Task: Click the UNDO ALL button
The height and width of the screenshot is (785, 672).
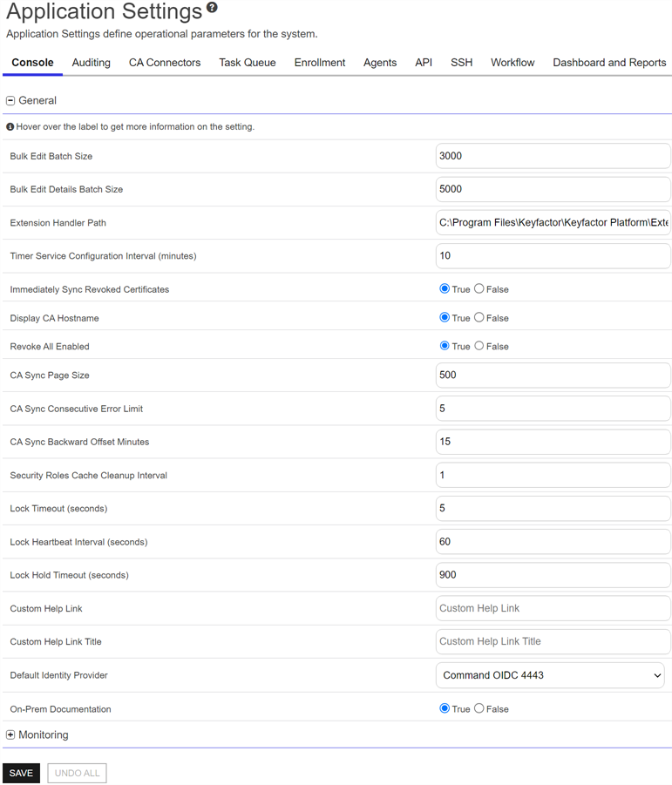Action: click(x=77, y=773)
